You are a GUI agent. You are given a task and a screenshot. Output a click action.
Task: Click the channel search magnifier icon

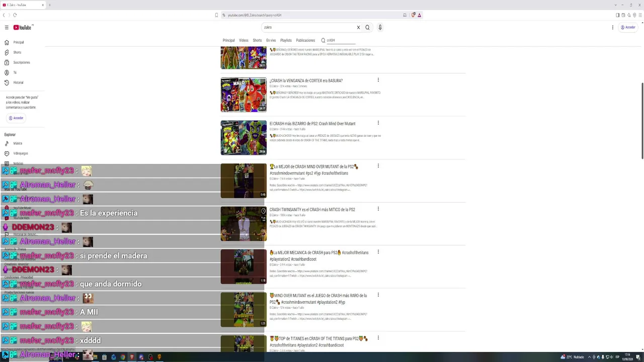click(323, 40)
